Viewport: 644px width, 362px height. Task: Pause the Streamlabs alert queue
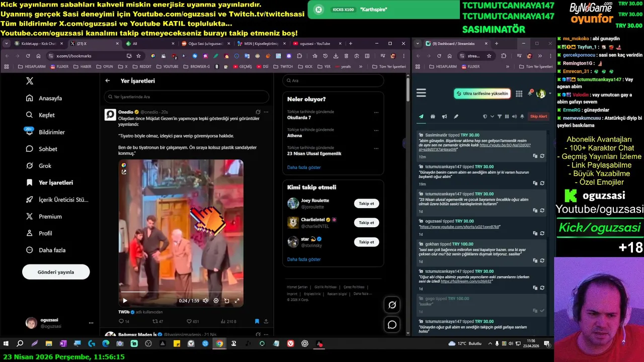(507, 117)
